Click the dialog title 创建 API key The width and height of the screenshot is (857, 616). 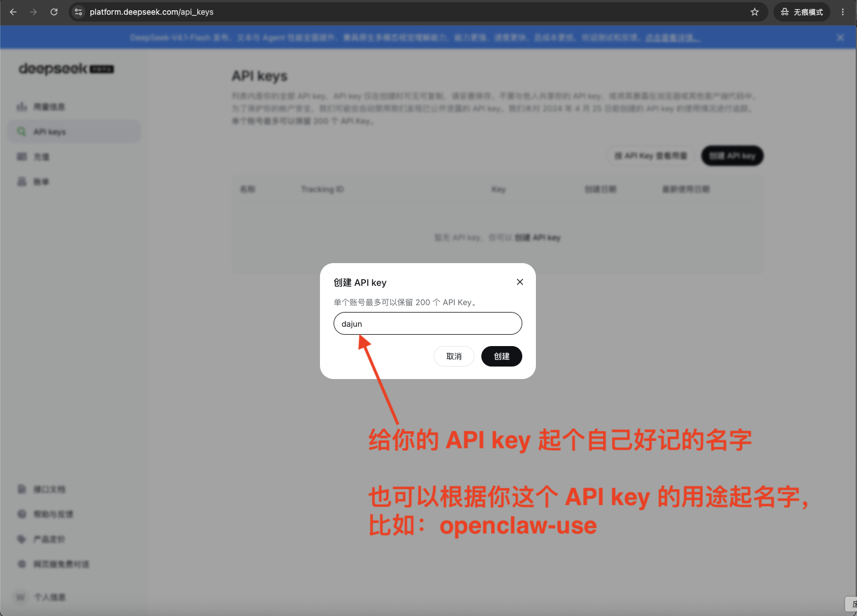click(360, 282)
